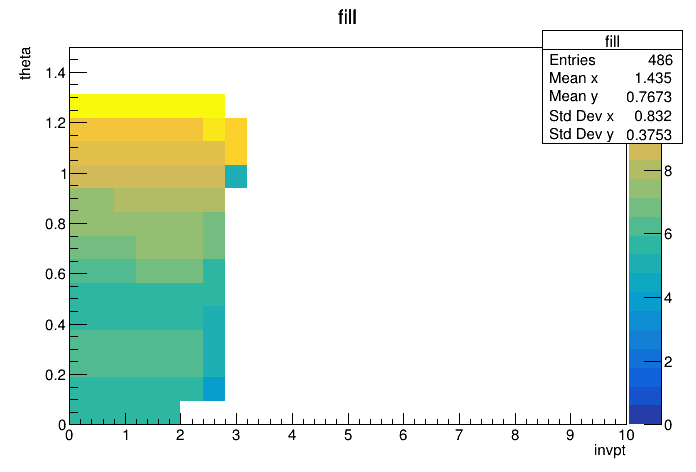Image resolution: width=696 pixels, height=472 pixels.
Task: Click the 'Std Dev y 0.3753' row
Action: point(612,134)
